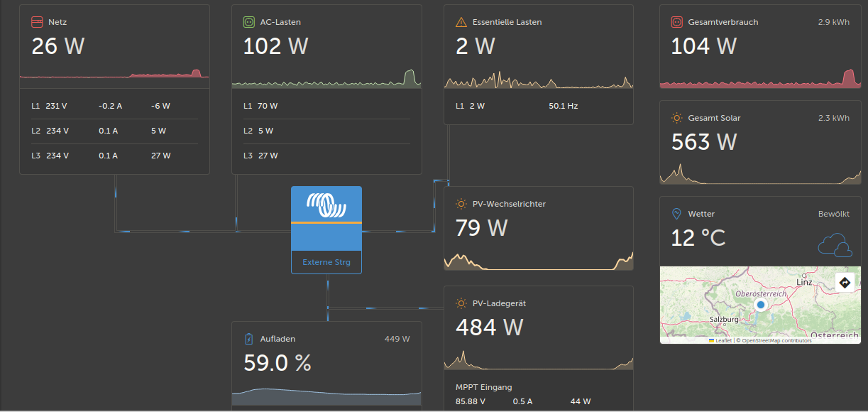868x412 pixels.
Task: Open map directions with the arrow icon
Action: coord(845,282)
